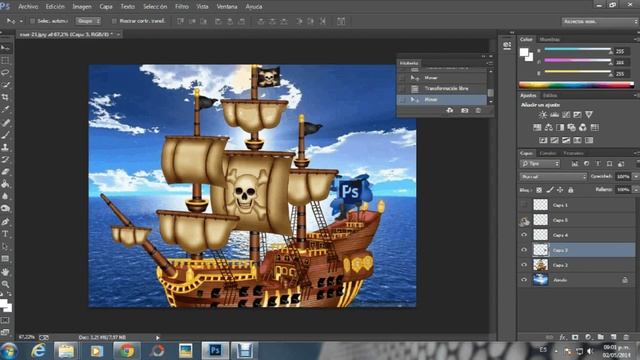Select the Move tool in toolbox
This screenshot has width=640, height=360.
click(x=5, y=48)
